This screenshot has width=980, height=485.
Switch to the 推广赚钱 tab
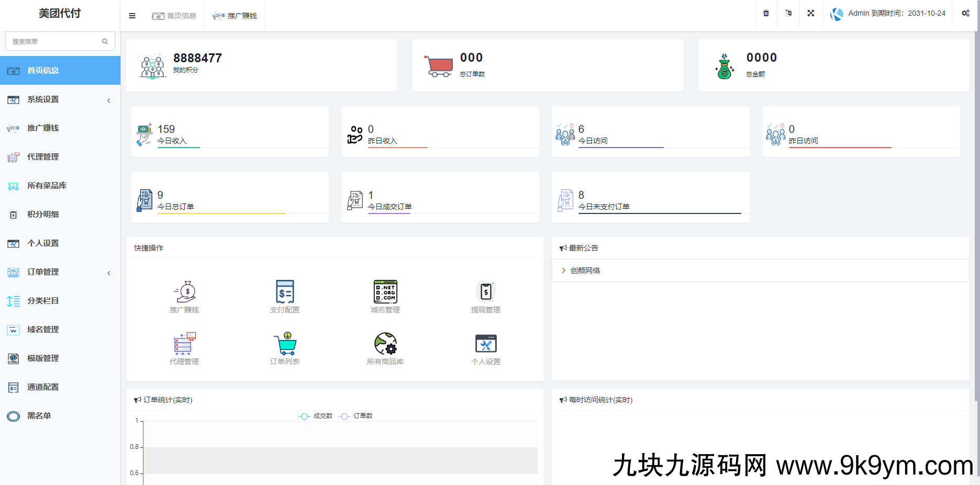235,16
